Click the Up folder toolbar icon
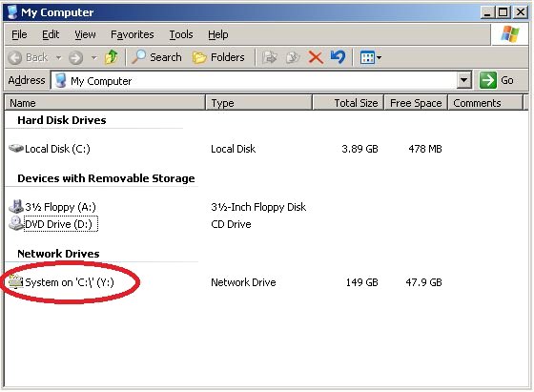 tap(112, 57)
